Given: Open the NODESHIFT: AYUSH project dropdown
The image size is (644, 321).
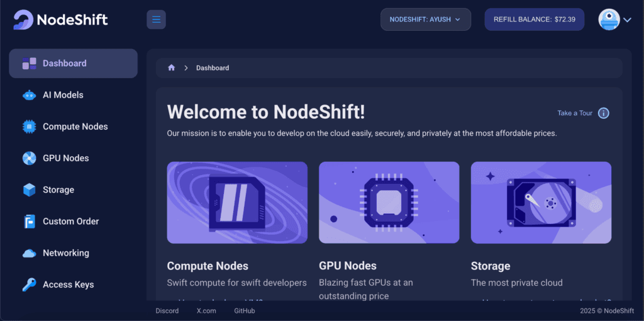Looking at the screenshot, I should pos(425,20).
